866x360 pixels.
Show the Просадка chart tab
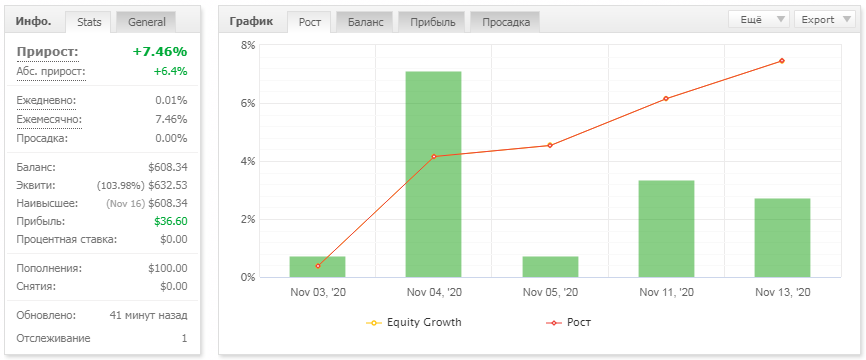click(505, 22)
